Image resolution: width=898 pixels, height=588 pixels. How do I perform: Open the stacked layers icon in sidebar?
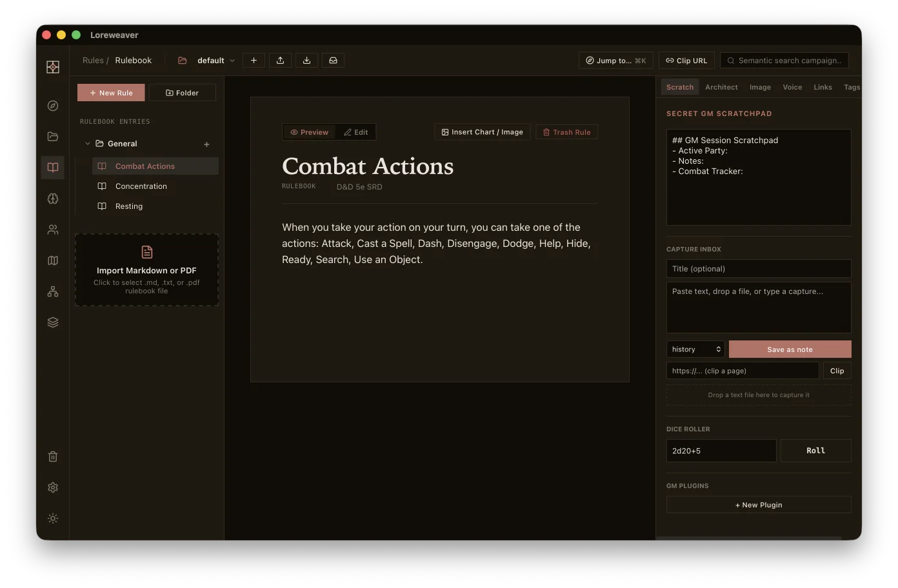53,322
